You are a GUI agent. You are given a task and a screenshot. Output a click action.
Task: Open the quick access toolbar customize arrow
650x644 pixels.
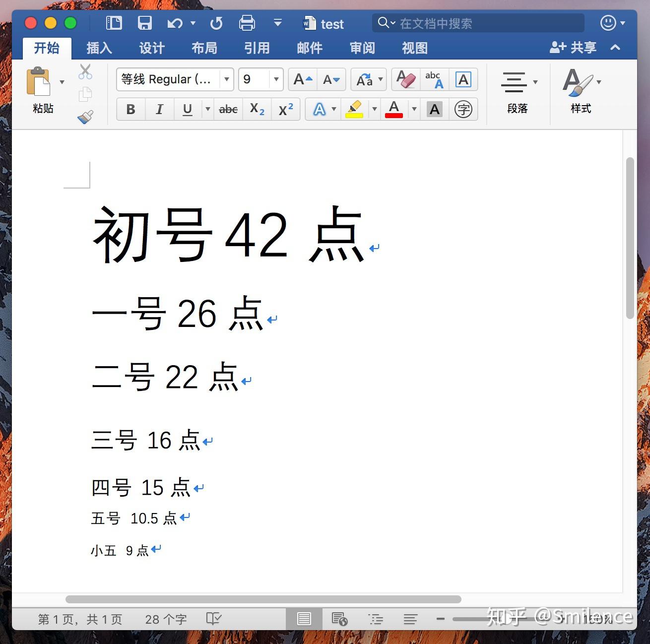(278, 23)
